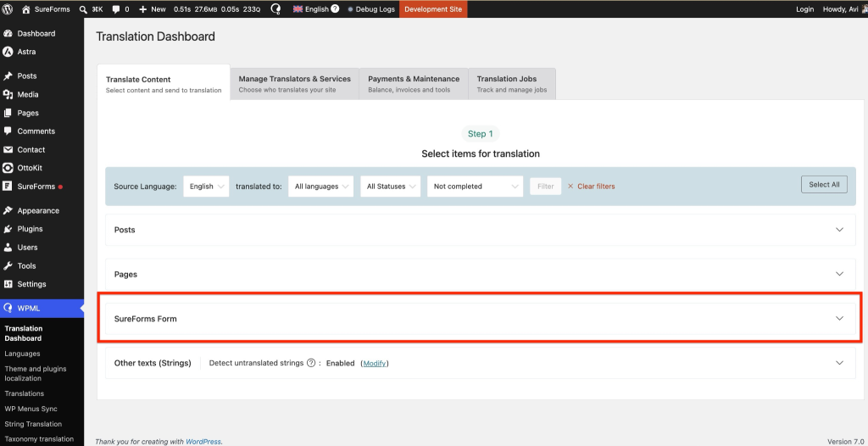
Task: Click the Version 7.0 footer text
Action: point(845,442)
